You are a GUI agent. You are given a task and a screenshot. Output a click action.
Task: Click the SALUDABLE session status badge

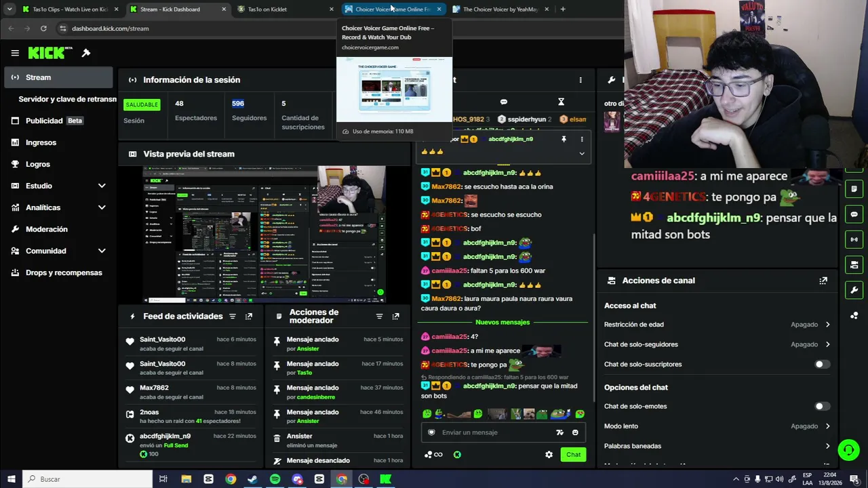[142, 104]
